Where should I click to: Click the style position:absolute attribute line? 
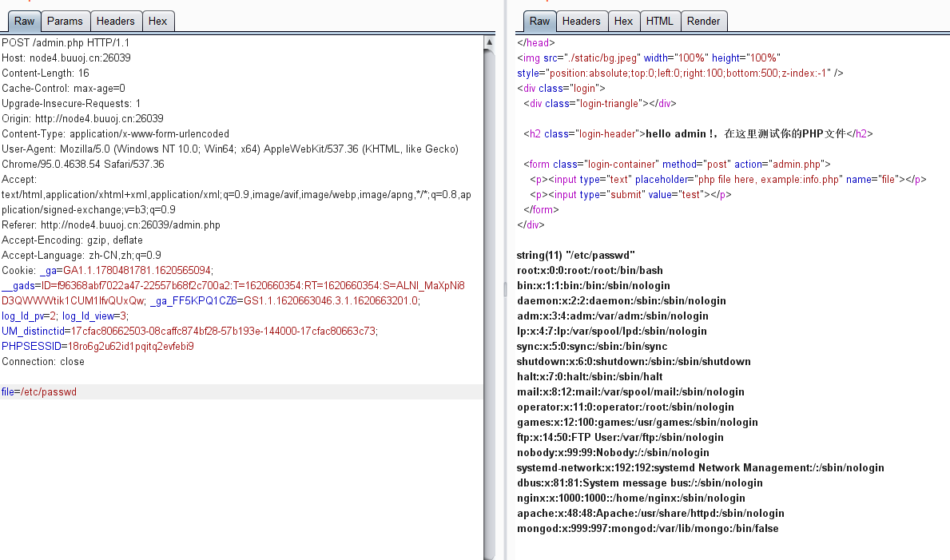point(680,73)
